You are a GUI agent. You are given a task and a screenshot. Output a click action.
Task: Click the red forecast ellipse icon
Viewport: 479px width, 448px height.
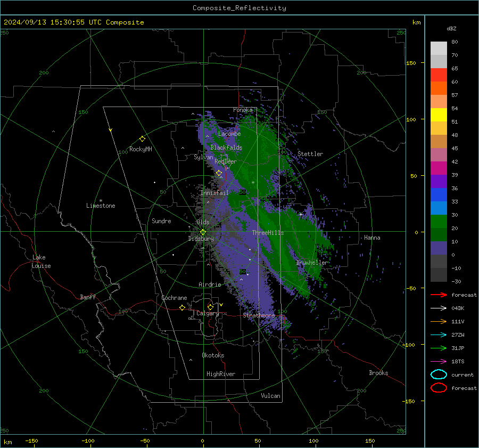tap(439, 388)
